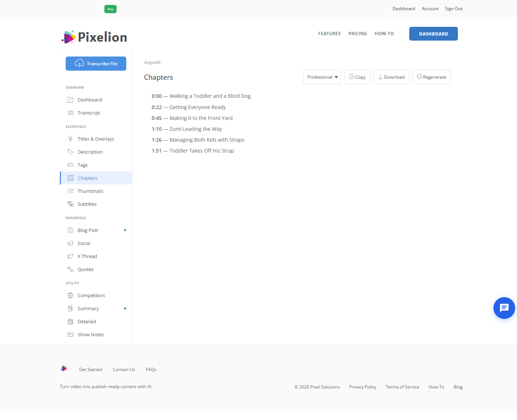Viewport: 517px width, 420px height.
Task: Click the Pixelion logo in header
Action: 94,37
